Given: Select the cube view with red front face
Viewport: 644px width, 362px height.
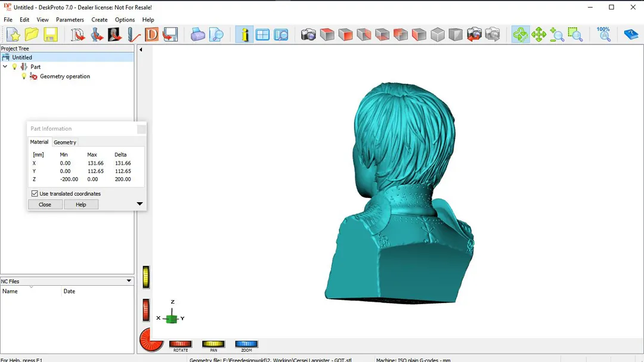Looking at the screenshot, I should (x=345, y=35).
